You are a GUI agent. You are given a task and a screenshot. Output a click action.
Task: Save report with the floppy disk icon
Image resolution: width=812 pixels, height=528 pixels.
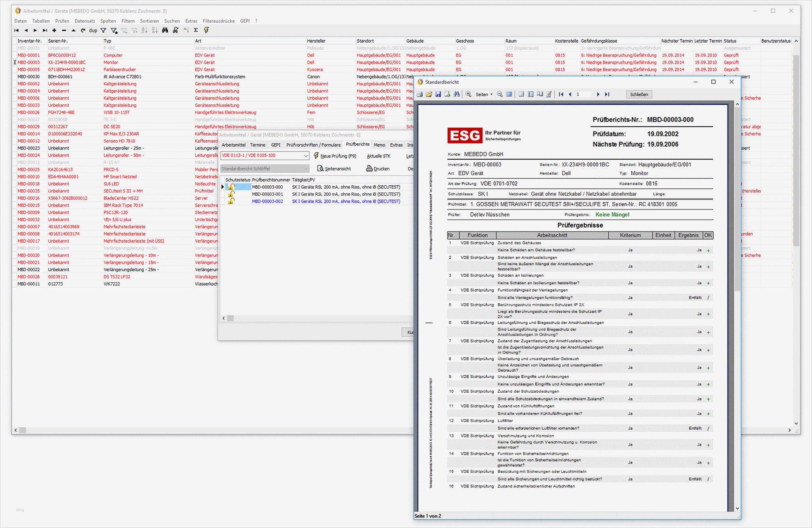438,94
